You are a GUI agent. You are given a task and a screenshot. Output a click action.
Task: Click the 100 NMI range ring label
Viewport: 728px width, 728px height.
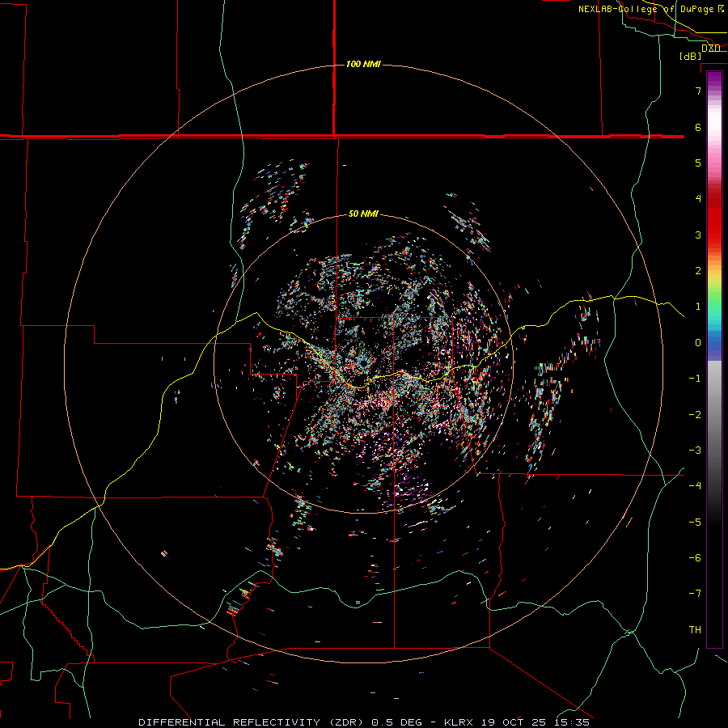(x=363, y=64)
